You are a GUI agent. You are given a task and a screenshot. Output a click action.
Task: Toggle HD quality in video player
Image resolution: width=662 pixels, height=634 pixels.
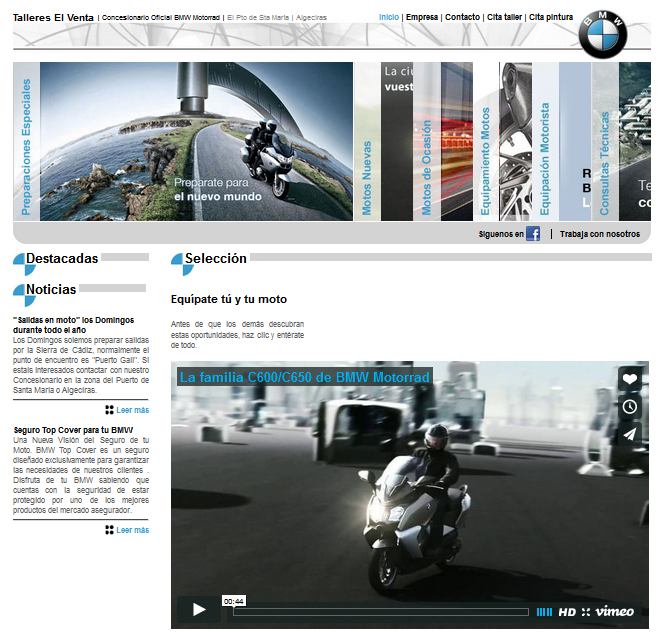click(567, 612)
